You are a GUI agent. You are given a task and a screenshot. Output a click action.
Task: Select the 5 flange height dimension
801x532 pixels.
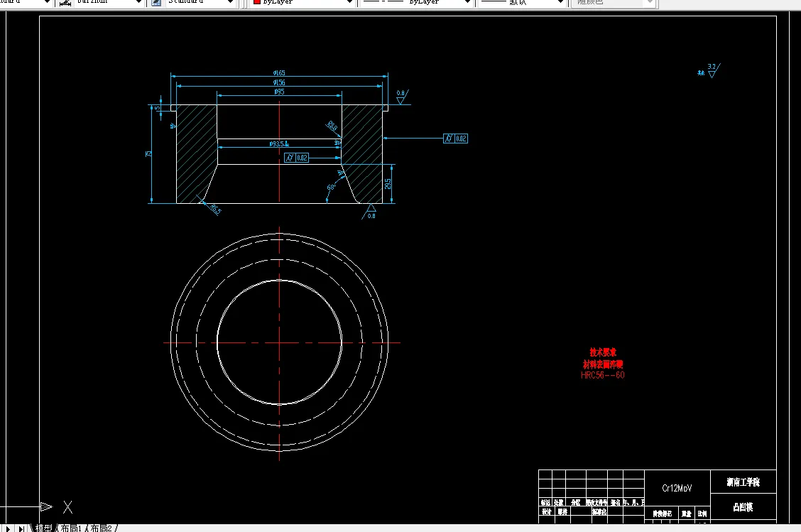point(158,108)
